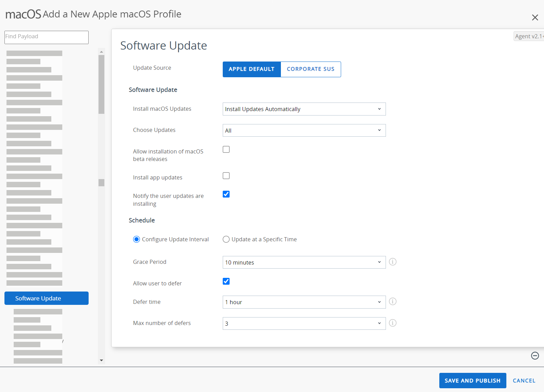The width and height of the screenshot is (544, 392).
Task: Open Grace Period info tooltip icon
Action: coord(393,262)
